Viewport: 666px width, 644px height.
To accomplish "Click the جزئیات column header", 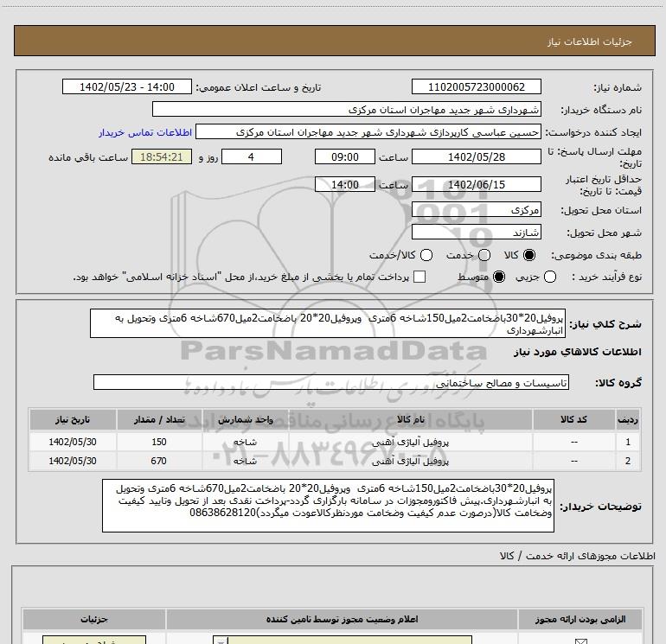I will (94, 620).
